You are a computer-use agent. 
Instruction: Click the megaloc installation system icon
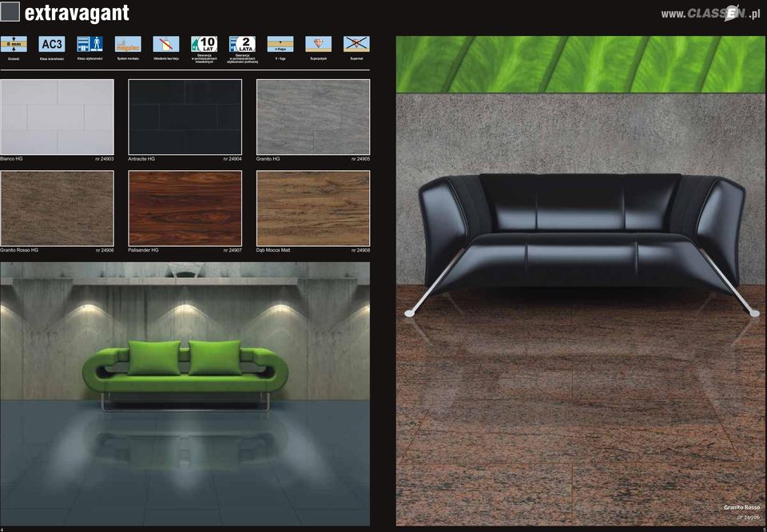click(x=128, y=44)
